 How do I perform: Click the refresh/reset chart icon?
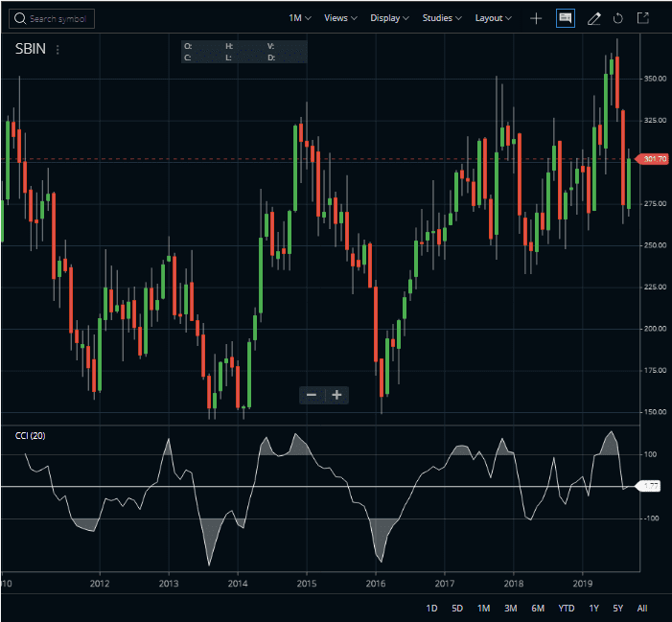[617, 18]
